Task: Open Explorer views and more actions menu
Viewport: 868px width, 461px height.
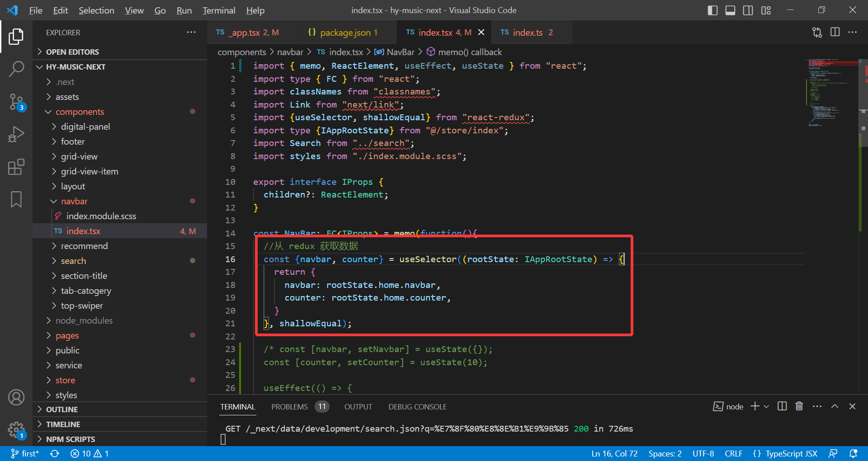Action: 191,33
